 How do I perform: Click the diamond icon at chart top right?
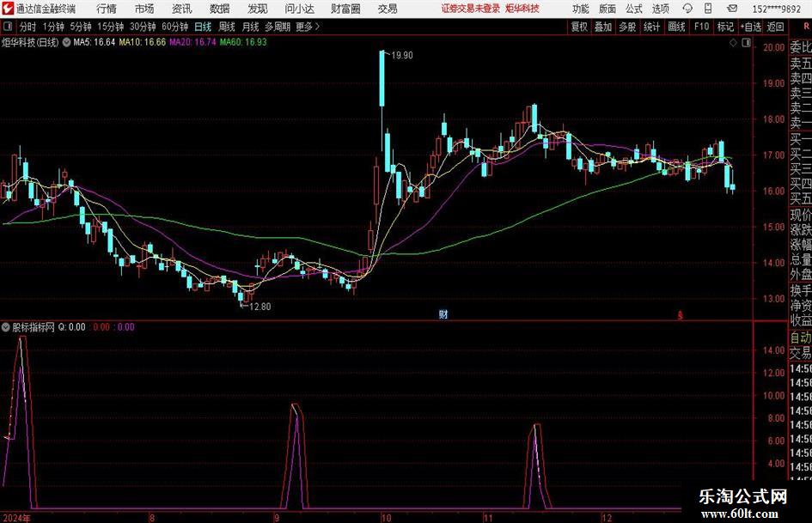click(x=733, y=43)
